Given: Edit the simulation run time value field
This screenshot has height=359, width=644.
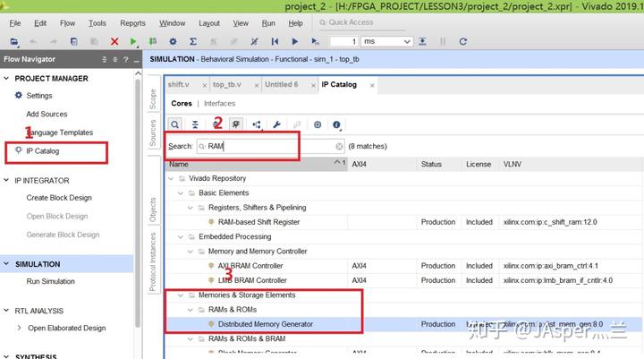Looking at the screenshot, I should pos(343,41).
